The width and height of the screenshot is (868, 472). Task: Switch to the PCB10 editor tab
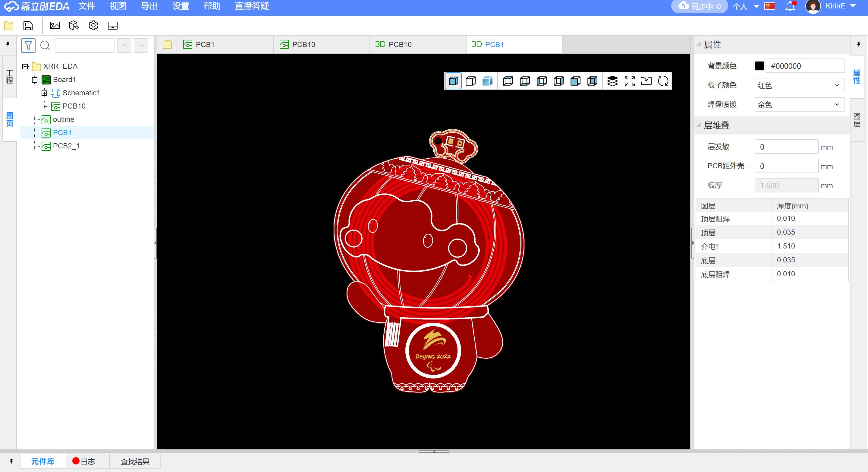coord(321,45)
